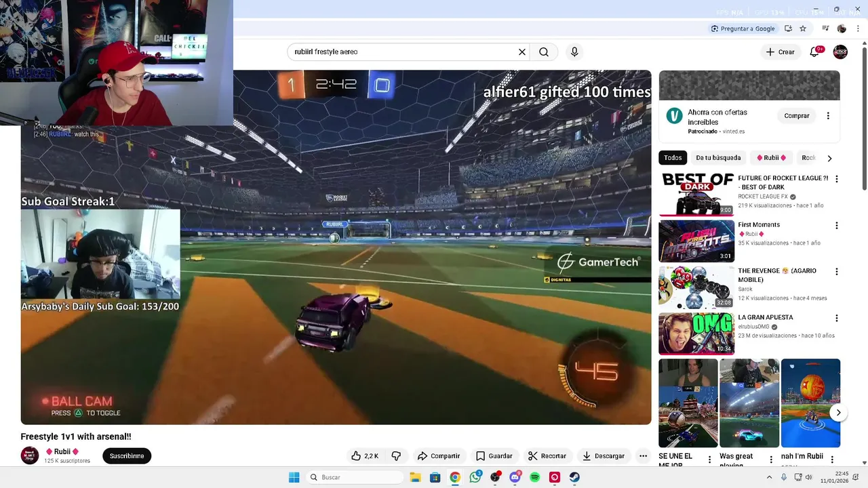
Task: Click the video player to pause
Action: pyautogui.click(x=336, y=247)
